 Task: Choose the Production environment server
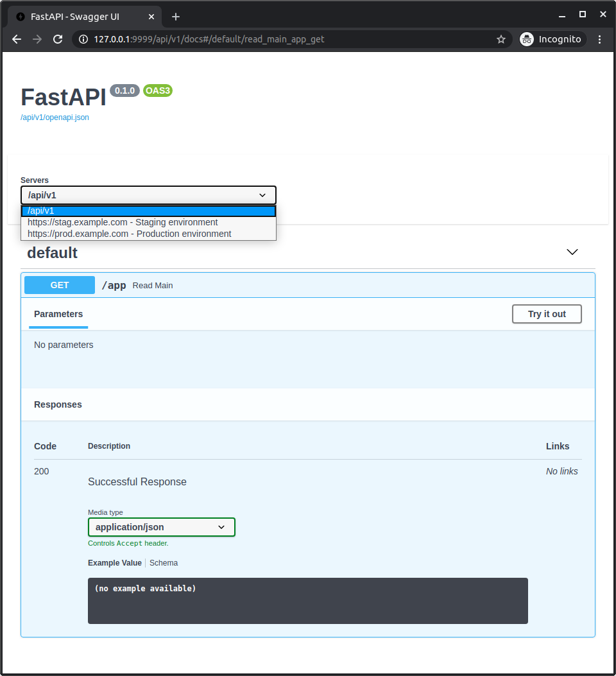click(x=129, y=234)
